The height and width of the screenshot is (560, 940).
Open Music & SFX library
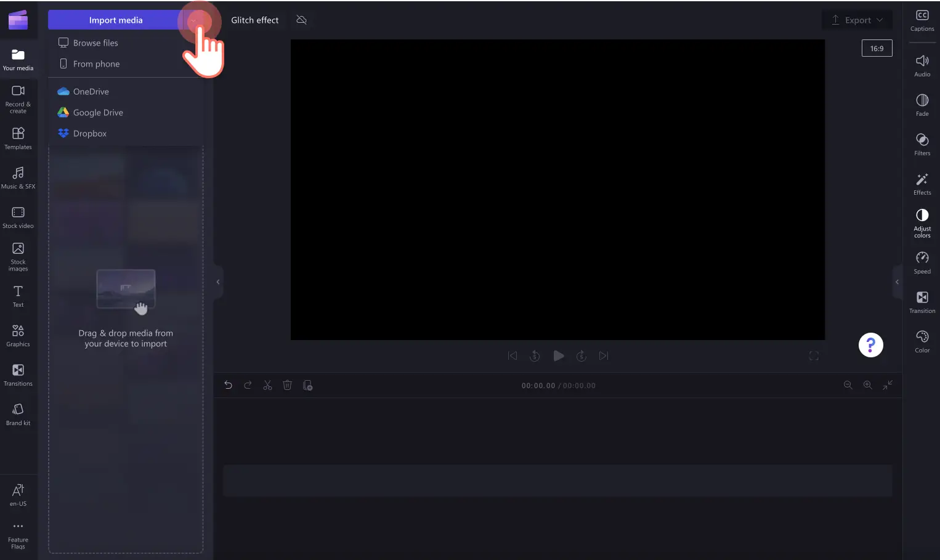pyautogui.click(x=18, y=178)
